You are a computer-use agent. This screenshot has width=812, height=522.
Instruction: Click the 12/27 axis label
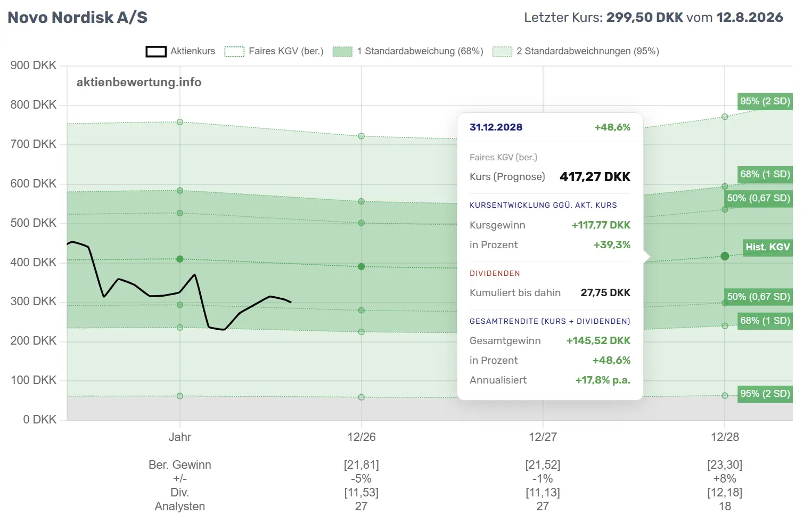(x=543, y=437)
